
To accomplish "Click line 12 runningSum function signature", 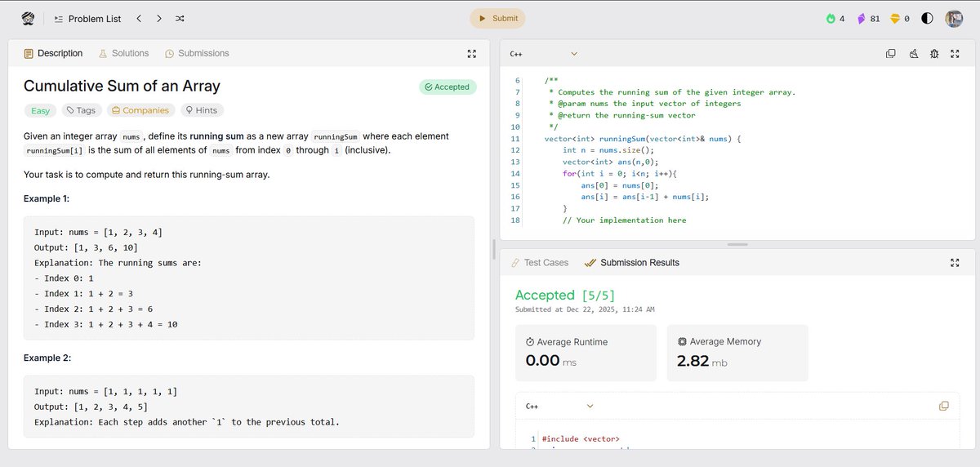I will (x=642, y=139).
